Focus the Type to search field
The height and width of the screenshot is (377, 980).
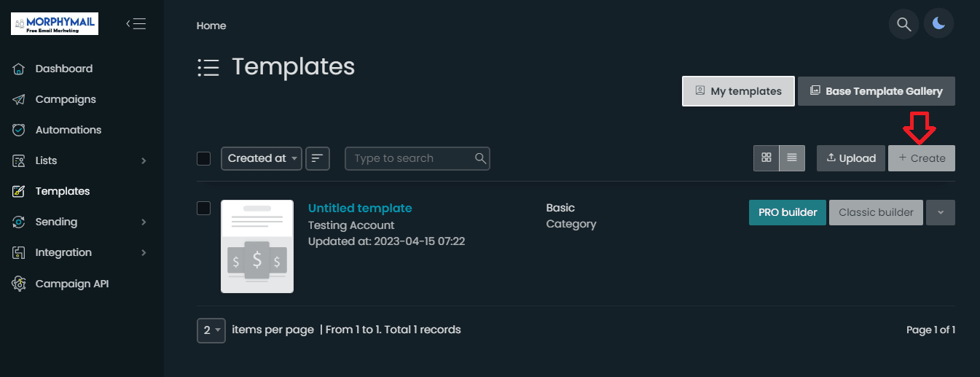(x=418, y=158)
